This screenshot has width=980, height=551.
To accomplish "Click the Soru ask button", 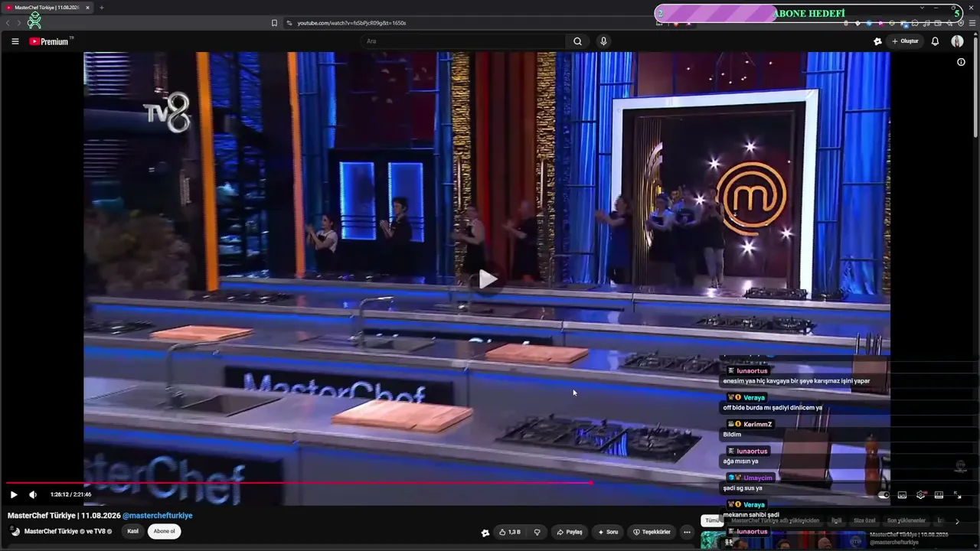I will 608,532.
